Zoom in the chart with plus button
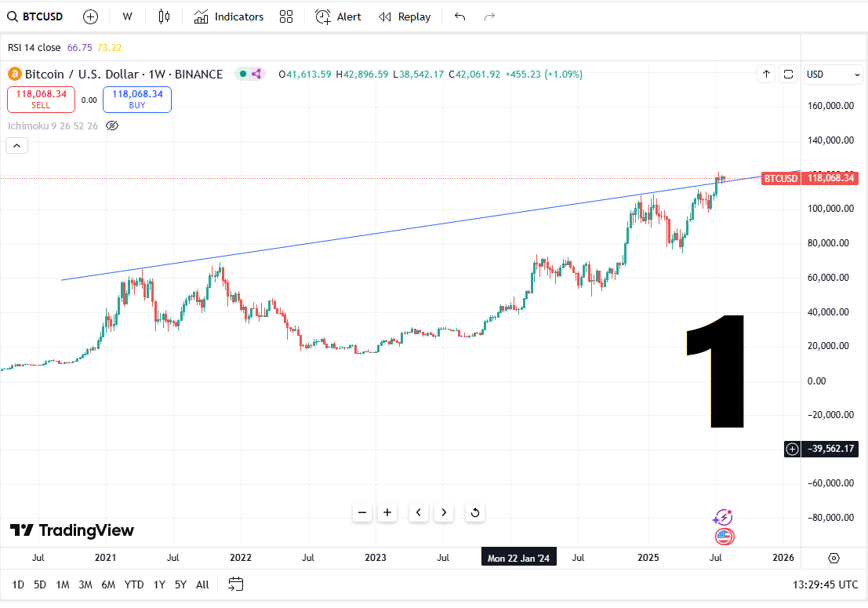Viewport: 868px width, 608px height. tap(387, 512)
